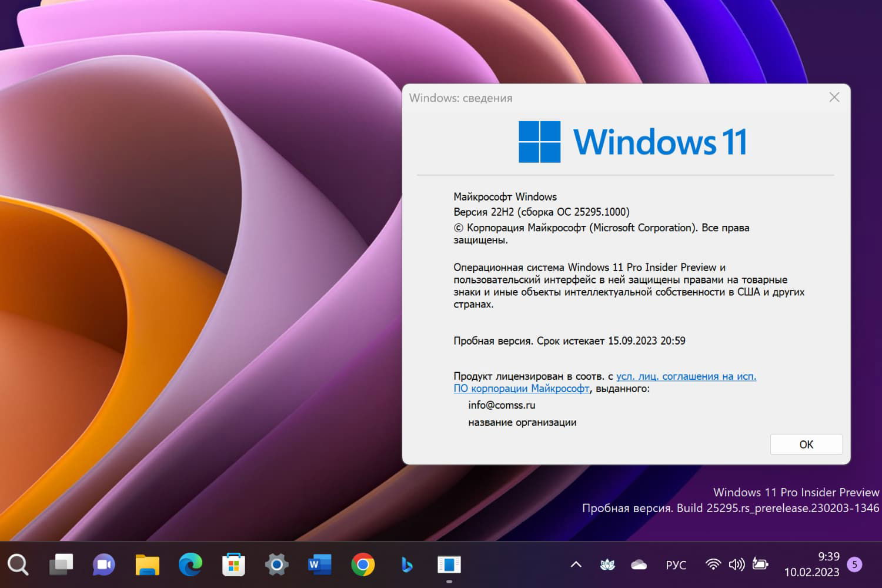Launch Microsoft Word from the taskbar
Viewport: 882px width, 588px height.
click(x=319, y=564)
